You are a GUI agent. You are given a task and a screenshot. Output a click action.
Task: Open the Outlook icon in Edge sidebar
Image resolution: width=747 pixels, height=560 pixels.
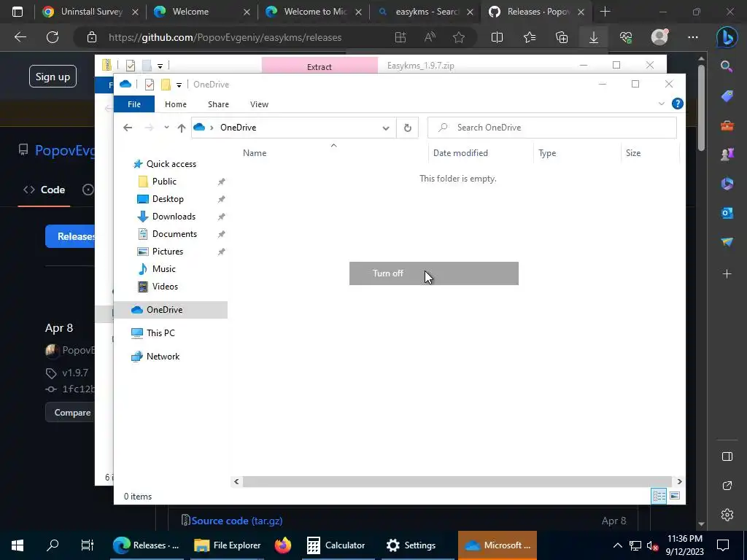click(x=727, y=213)
